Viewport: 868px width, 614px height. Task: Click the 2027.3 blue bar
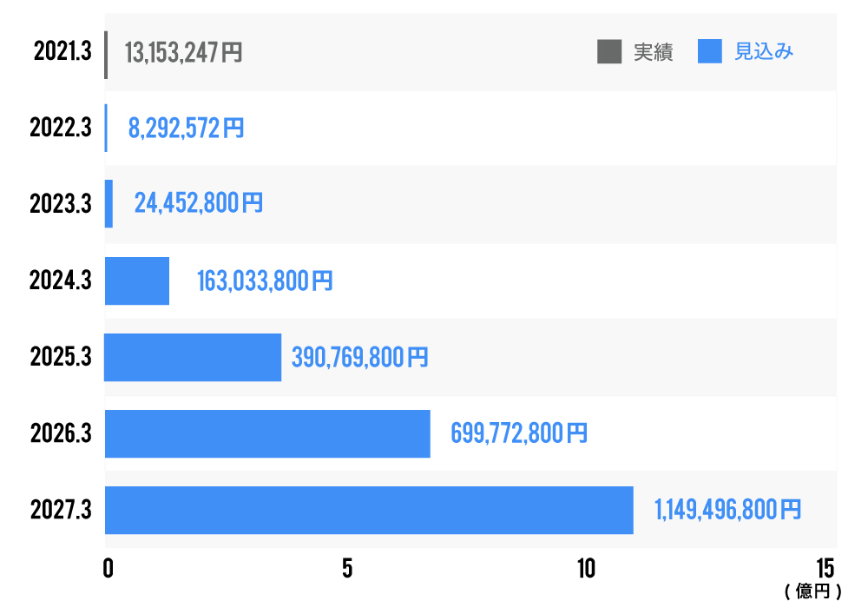[x=369, y=510]
